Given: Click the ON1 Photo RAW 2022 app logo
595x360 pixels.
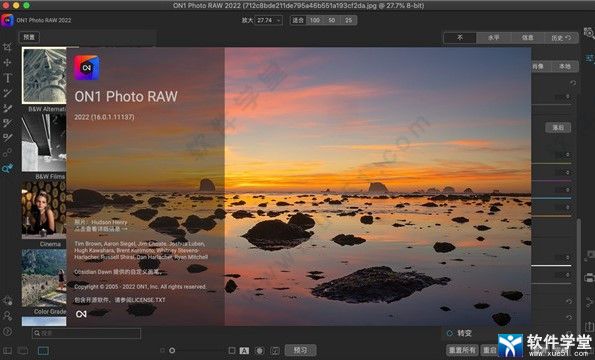Looking at the screenshot, I should 7,20.
